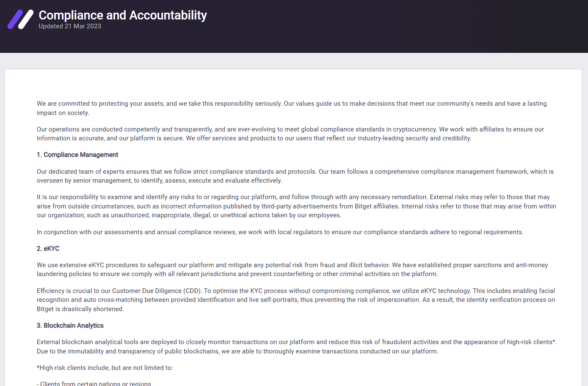Click the purple and white slash logo
Viewport: 588px width, 386px height.
20,19
